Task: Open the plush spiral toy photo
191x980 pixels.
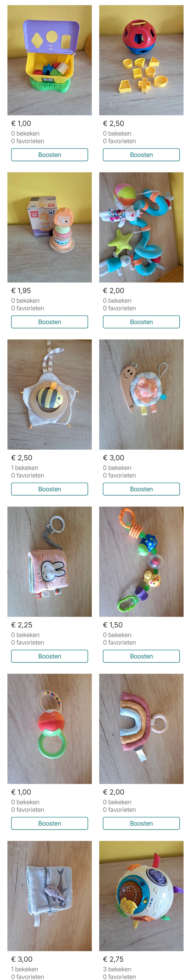Action: coord(141,227)
